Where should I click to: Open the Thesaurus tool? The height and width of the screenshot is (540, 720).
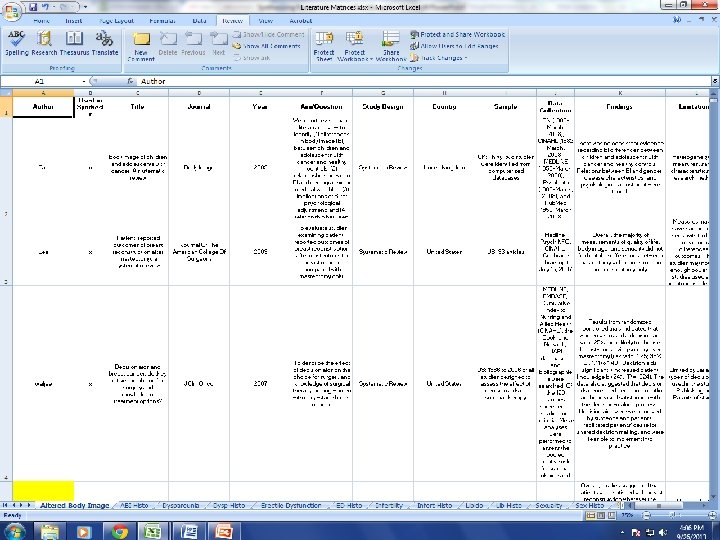[x=74, y=43]
